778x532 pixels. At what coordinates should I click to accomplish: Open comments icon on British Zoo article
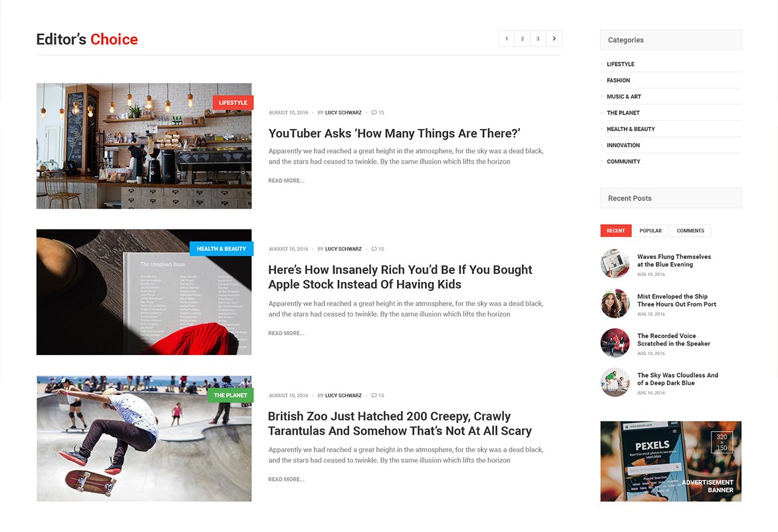coord(374,396)
